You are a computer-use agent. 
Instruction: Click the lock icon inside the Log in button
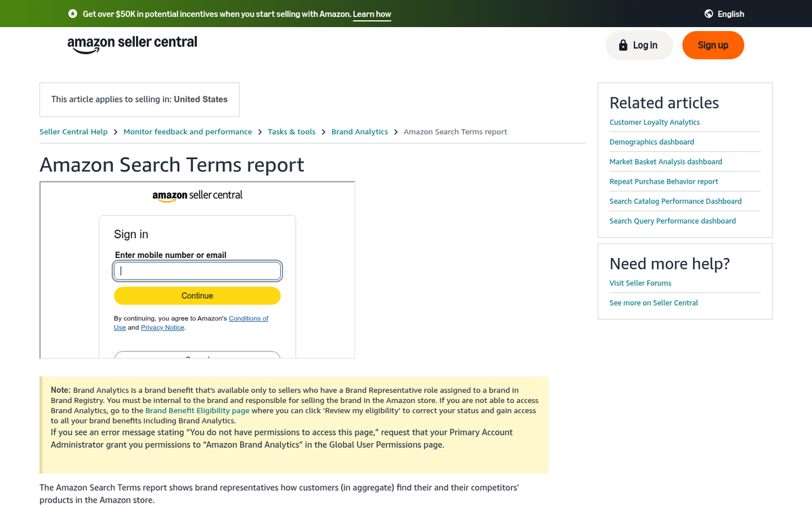click(x=623, y=45)
